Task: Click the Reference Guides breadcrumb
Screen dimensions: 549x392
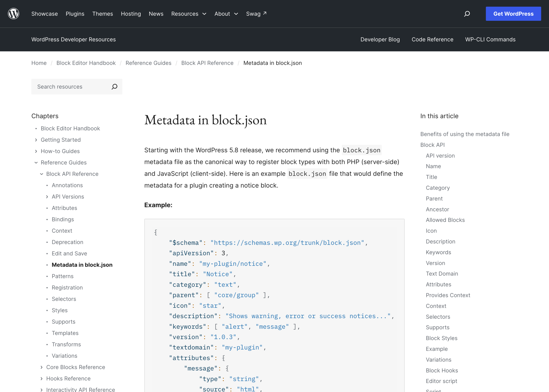Action: [148, 63]
